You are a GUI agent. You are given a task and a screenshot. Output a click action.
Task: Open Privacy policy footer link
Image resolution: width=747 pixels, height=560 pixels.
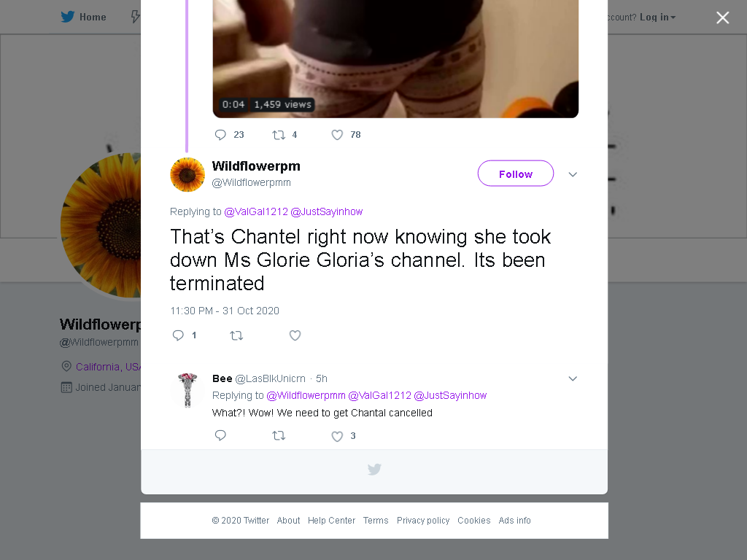tap(423, 521)
